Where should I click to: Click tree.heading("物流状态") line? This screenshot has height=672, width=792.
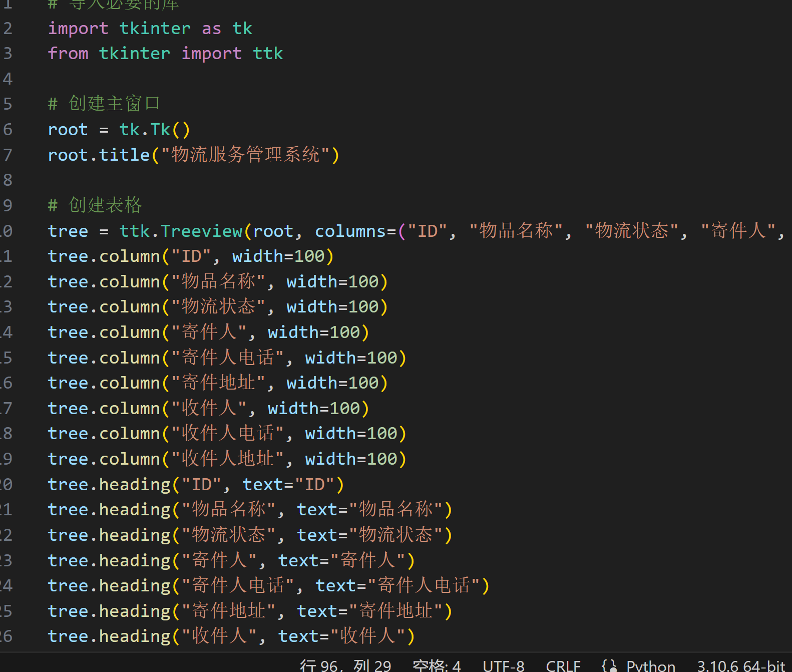coord(250,535)
